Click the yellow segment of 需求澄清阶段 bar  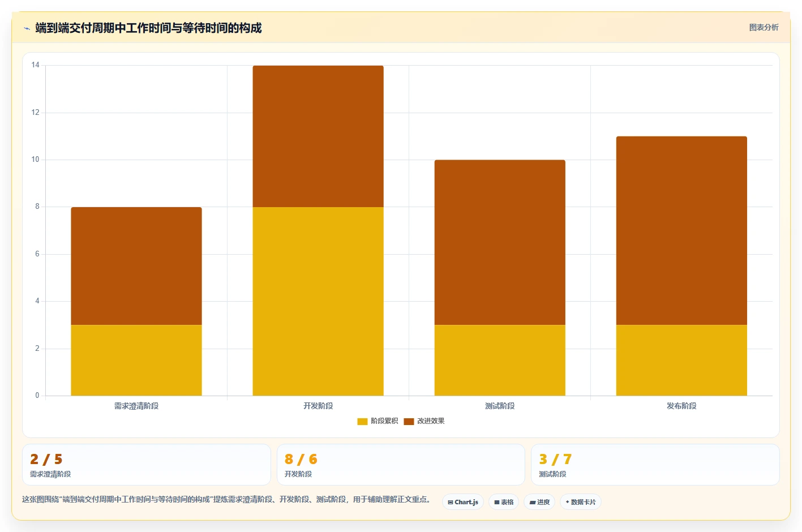tap(136, 360)
